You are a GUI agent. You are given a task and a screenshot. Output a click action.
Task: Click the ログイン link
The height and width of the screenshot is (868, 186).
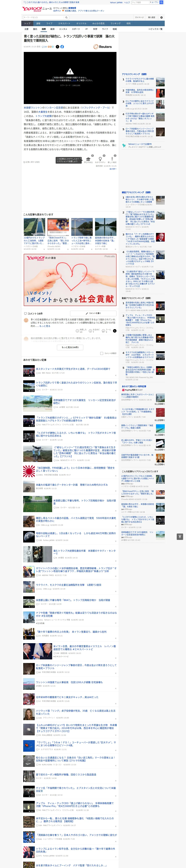tap(57, 11)
